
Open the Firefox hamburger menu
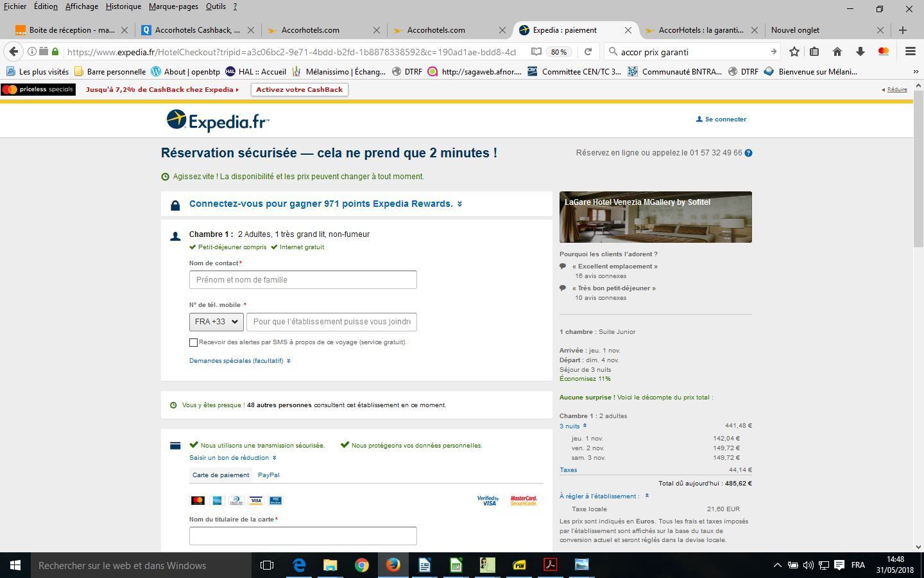point(910,51)
